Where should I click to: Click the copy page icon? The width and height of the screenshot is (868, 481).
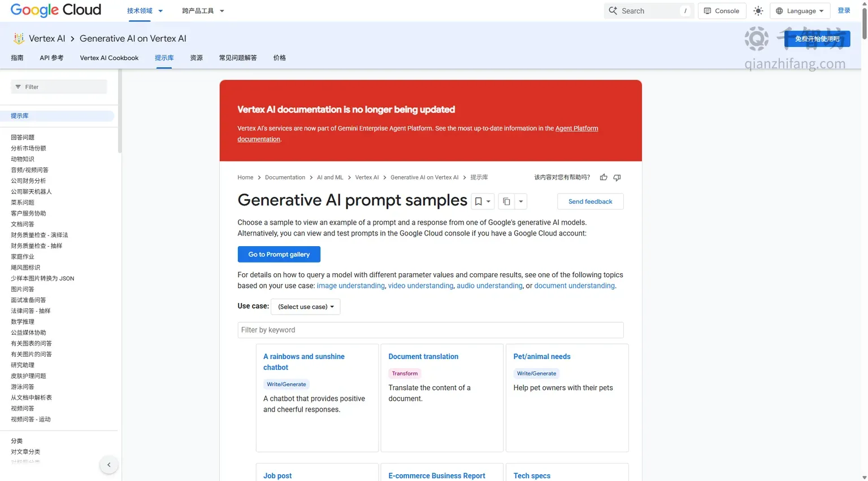click(x=506, y=202)
